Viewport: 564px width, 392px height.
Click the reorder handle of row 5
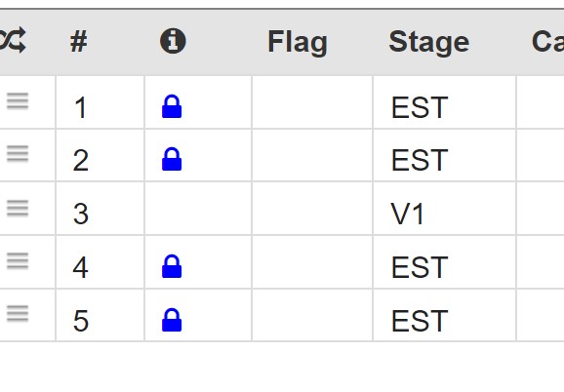(x=18, y=314)
